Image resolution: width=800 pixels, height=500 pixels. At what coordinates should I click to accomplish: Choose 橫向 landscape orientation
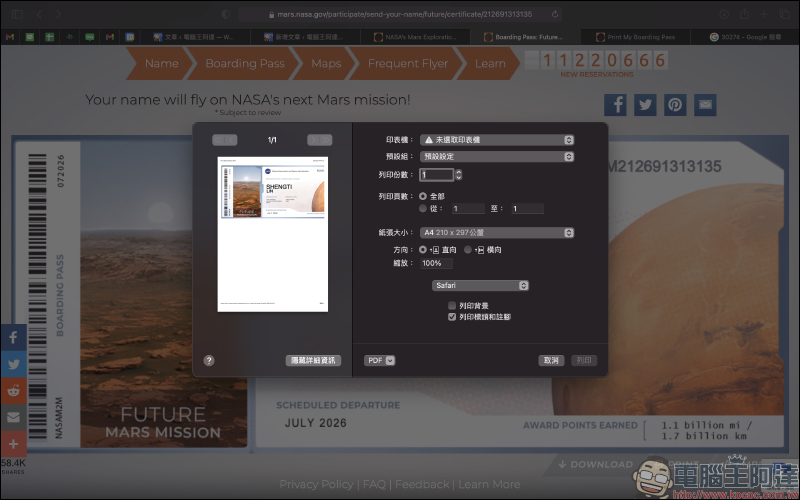pos(468,249)
